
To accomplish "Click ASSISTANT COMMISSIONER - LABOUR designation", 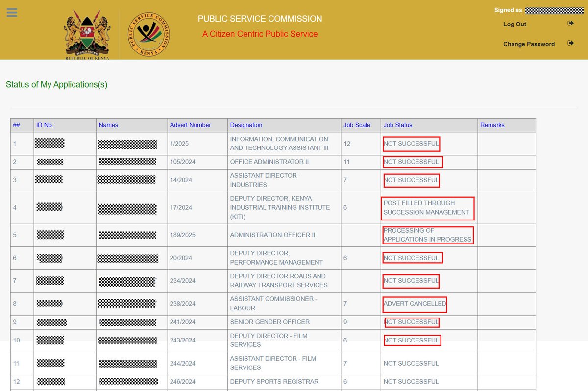I will pyautogui.click(x=274, y=304).
